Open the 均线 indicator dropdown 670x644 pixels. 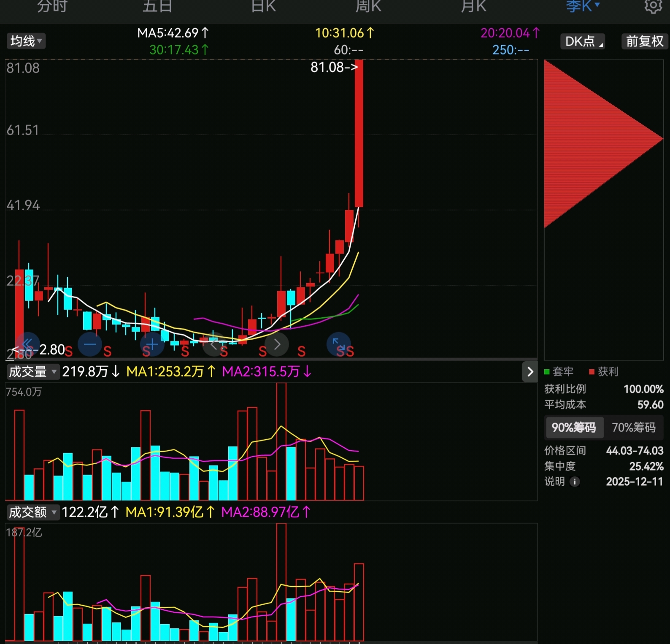pyautogui.click(x=26, y=41)
